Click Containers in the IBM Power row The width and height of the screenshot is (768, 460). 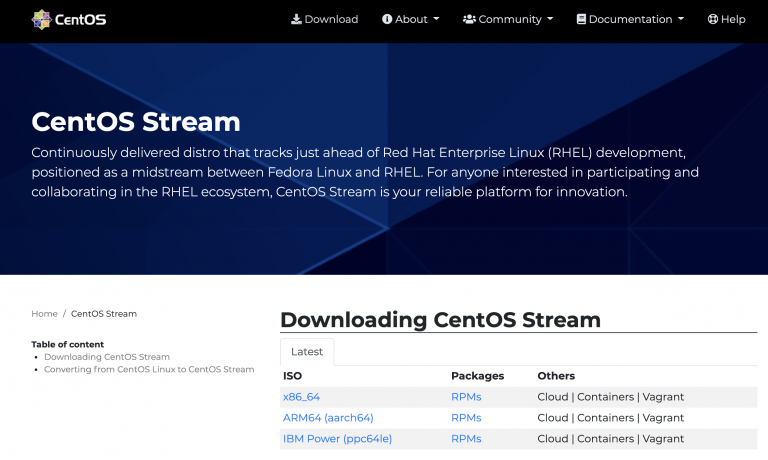click(x=605, y=439)
